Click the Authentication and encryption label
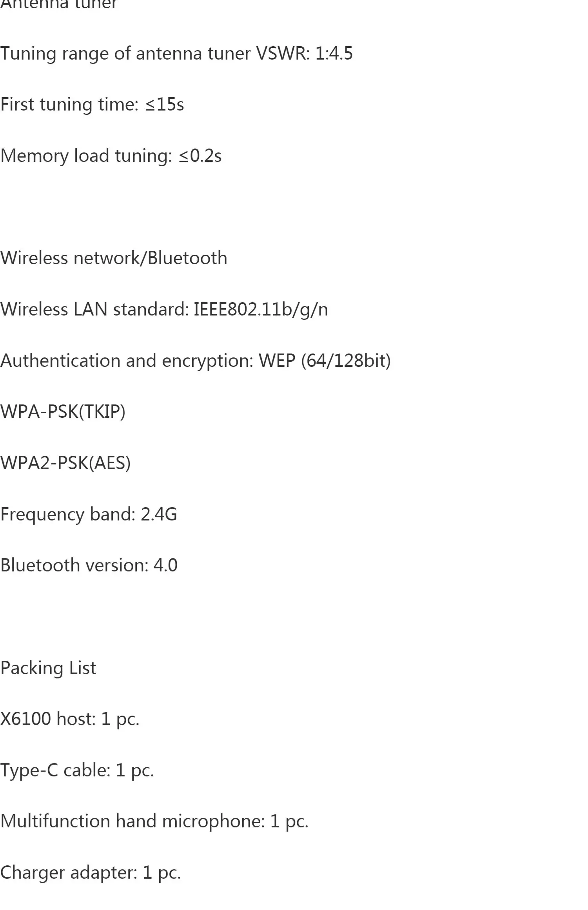 point(127,361)
